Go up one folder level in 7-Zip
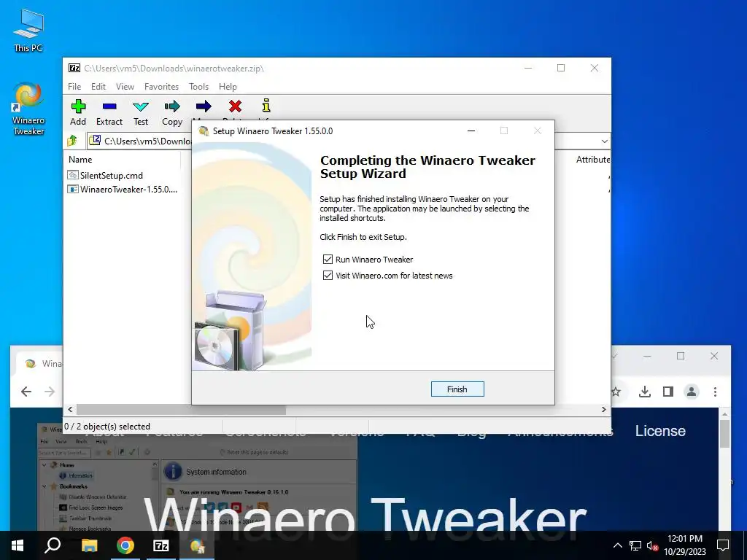 [x=72, y=141]
